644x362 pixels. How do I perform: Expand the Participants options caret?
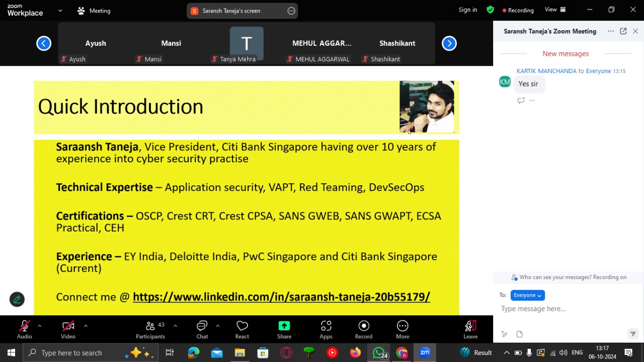click(175, 326)
